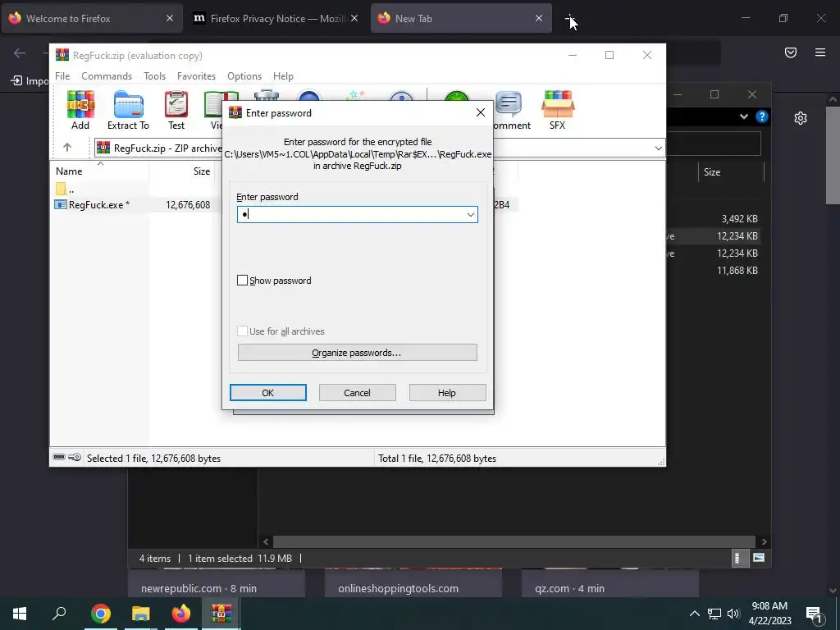Open the qz.com article card
The image size is (840, 630).
click(610, 583)
